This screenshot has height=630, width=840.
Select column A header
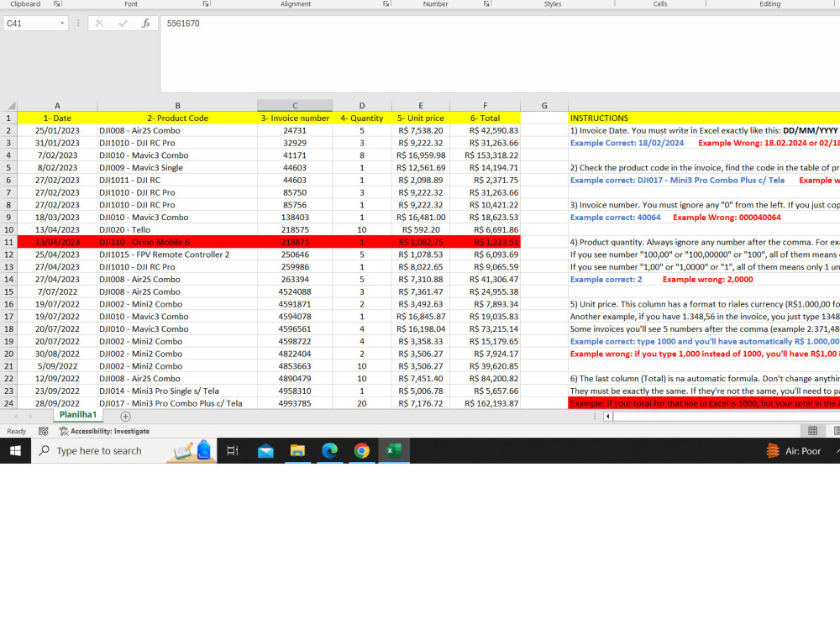[57, 106]
